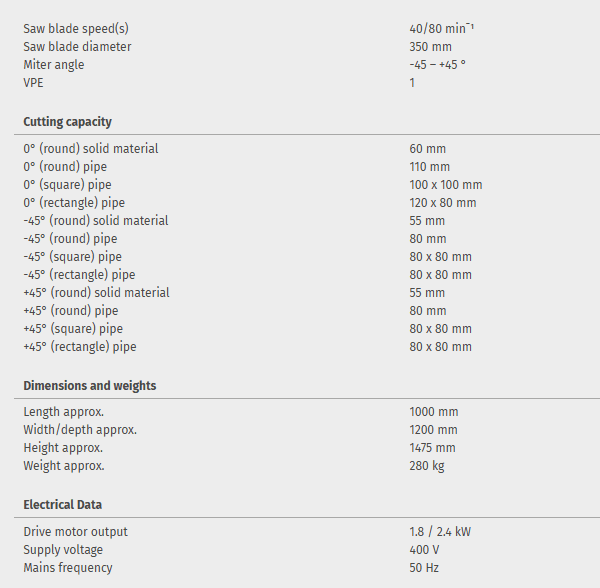Click the Electrical Data section heading
The height and width of the screenshot is (588, 600).
[62, 505]
